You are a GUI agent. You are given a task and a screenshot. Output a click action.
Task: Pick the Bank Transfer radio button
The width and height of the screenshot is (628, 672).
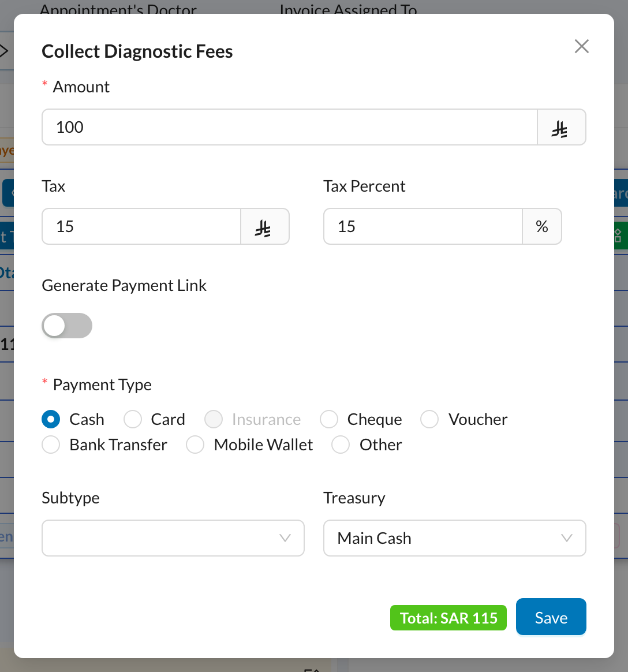(51, 445)
